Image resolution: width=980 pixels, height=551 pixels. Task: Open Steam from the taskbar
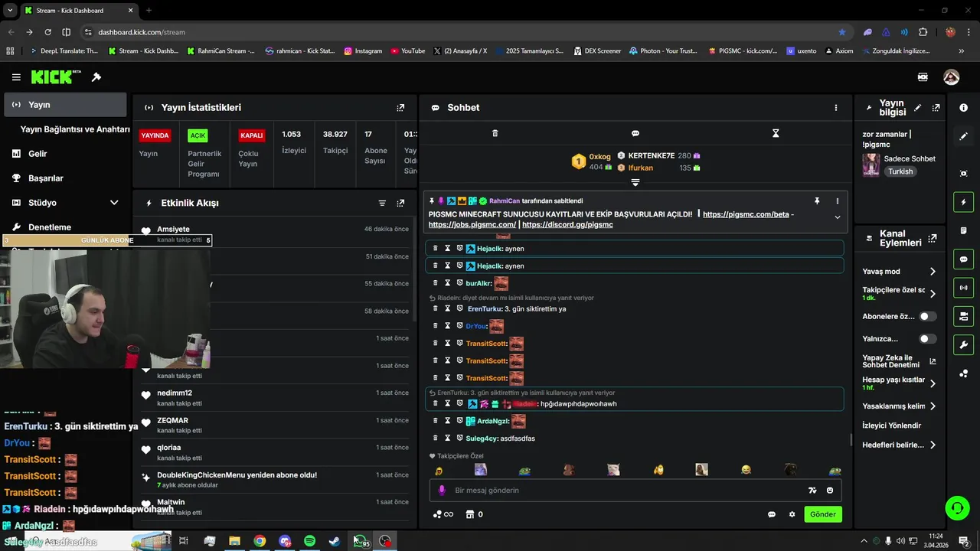pos(335,541)
